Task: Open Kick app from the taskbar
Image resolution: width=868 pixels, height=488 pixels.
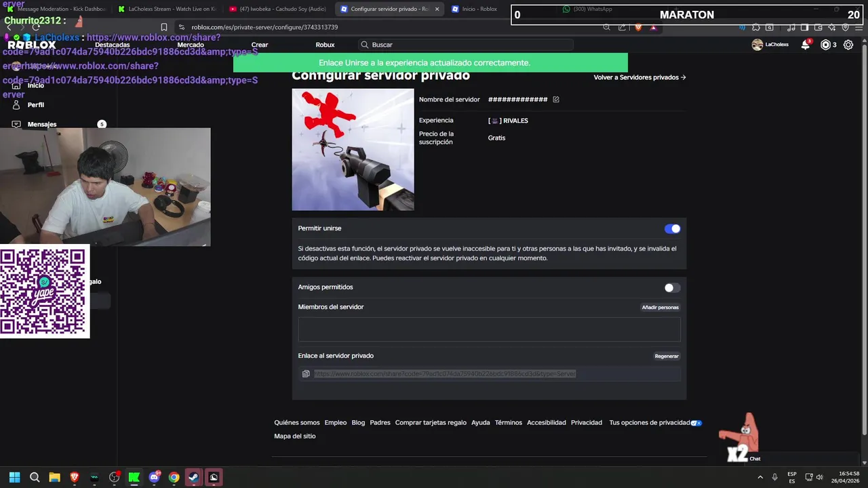Action: 134,477
